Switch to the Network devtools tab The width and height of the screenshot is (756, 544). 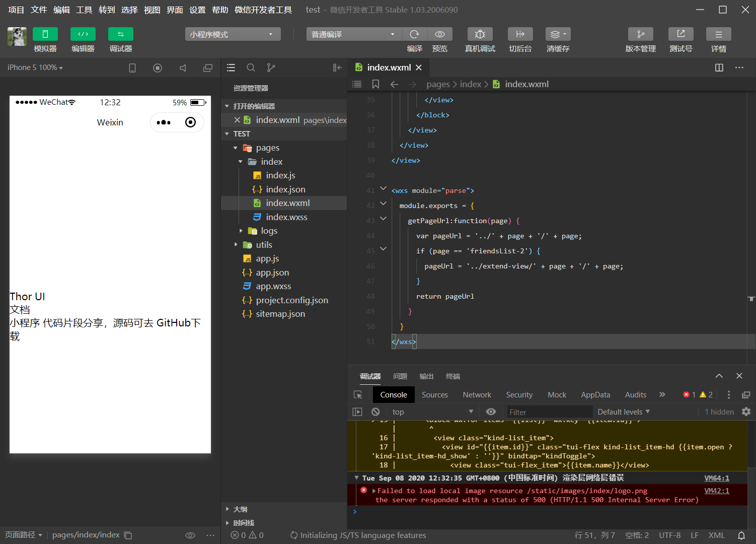pos(477,395)
